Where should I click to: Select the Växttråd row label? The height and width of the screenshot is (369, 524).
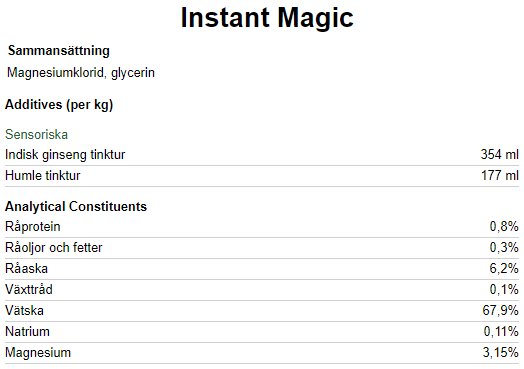(29, 289)
